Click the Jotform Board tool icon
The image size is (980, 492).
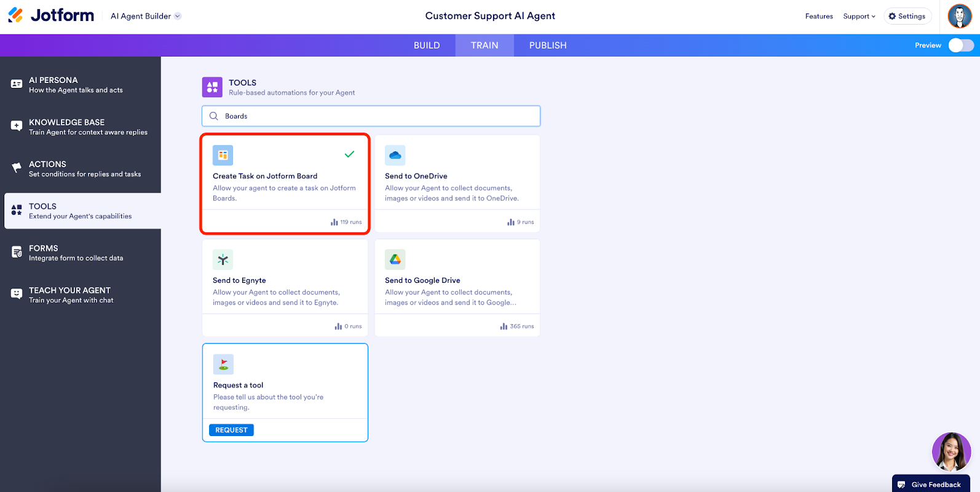click(223, 156)
